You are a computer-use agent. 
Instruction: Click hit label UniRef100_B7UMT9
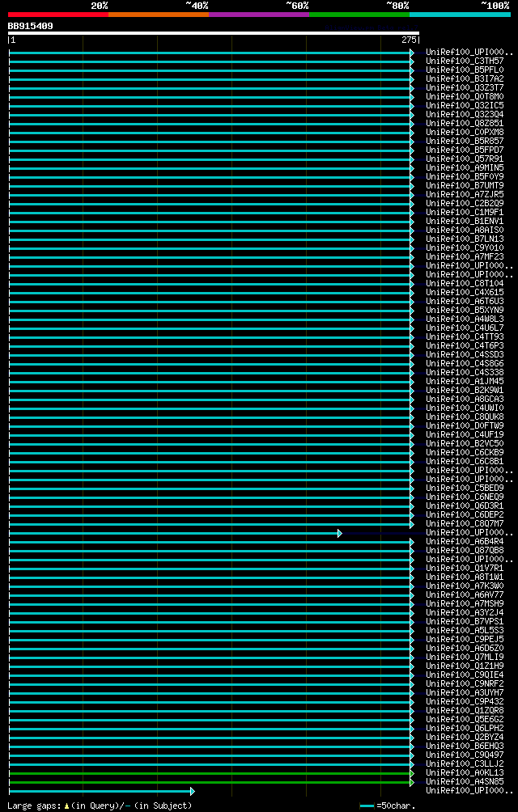pyautogui.click(x=465, y=185)
